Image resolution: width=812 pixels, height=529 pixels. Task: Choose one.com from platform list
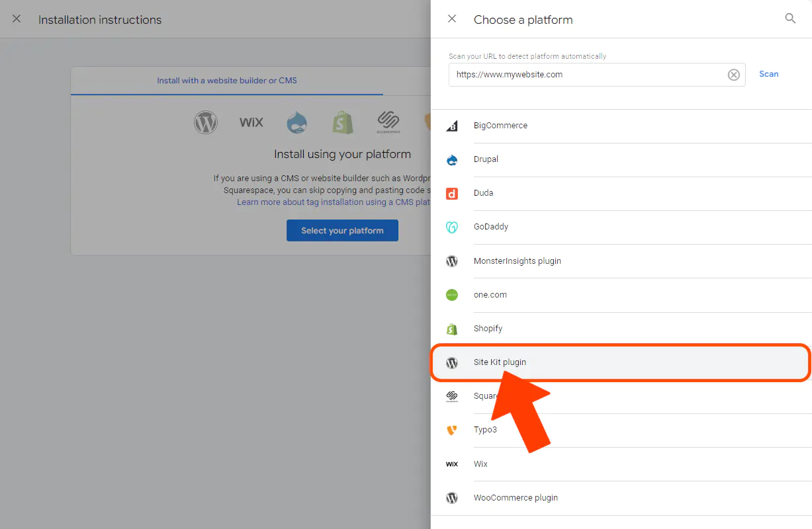point(490,295)
